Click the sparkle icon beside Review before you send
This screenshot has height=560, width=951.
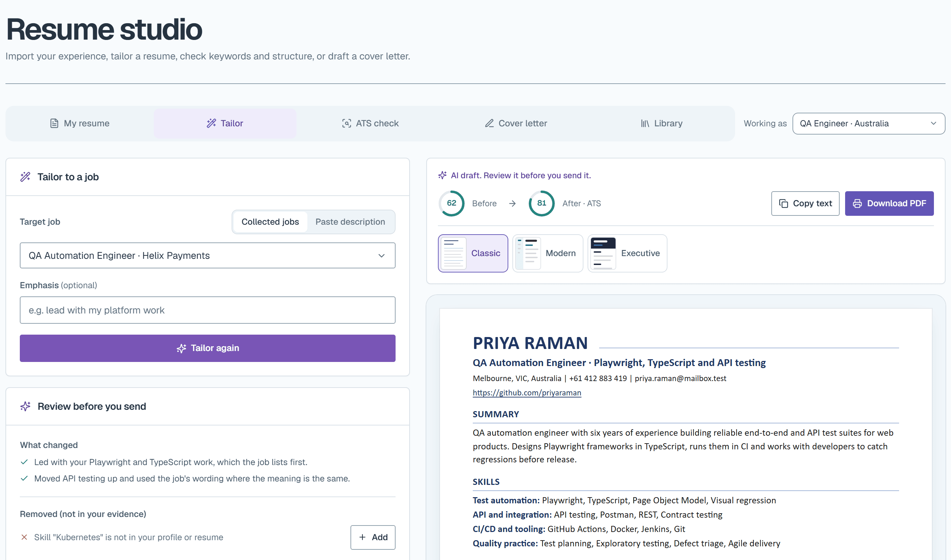[x=25, y=406]
